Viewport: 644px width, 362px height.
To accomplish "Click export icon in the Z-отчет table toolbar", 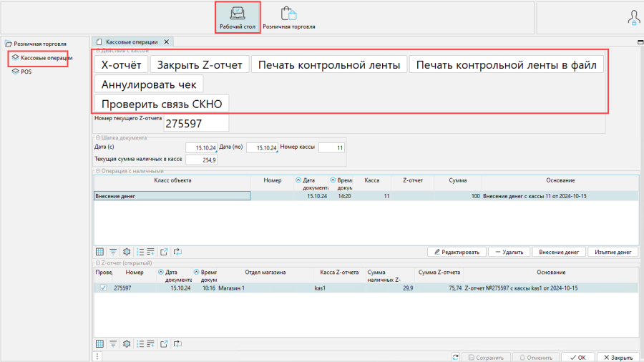I will pyautogui.click(x=163, y=343).
